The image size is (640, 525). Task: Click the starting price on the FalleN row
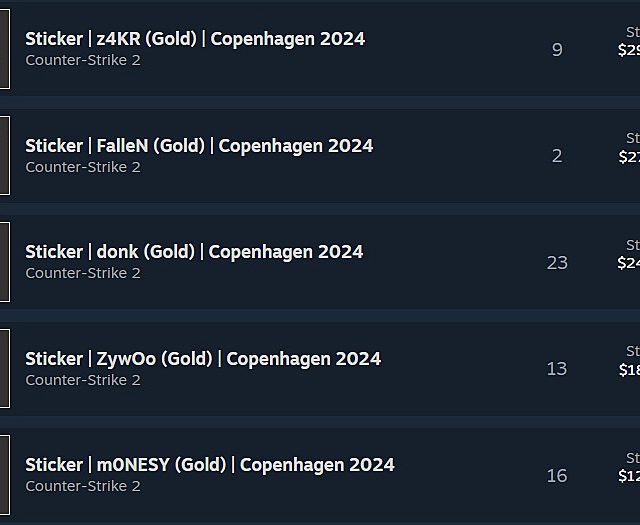[x=629, y=156]
